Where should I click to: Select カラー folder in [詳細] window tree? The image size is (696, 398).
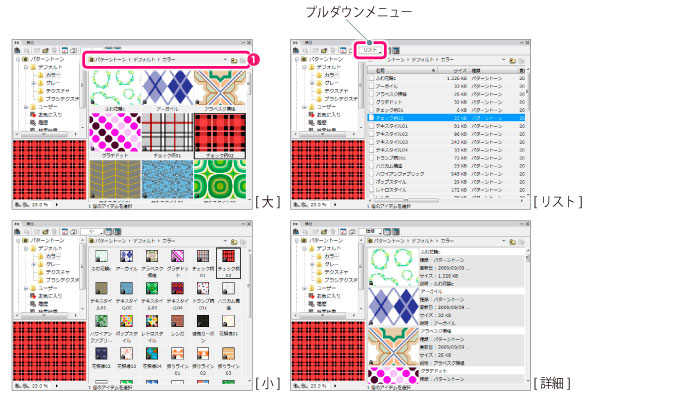click(x=328, y=256)
